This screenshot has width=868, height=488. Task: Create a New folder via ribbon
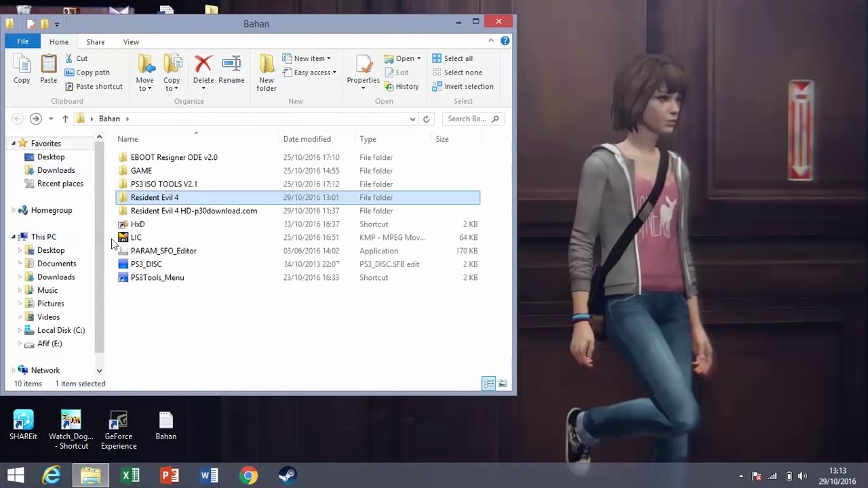[267, 73]
